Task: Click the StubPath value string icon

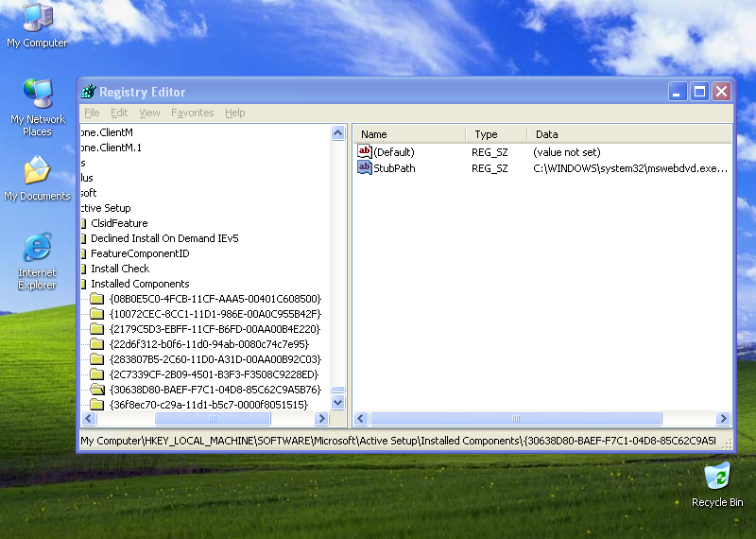Action: [365, 167]
